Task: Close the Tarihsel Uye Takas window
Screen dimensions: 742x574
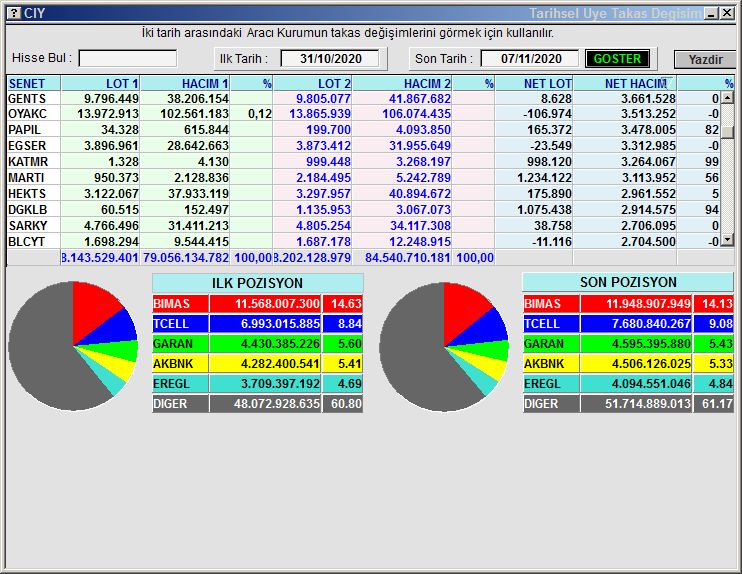Action: click(x=727, y=13)
